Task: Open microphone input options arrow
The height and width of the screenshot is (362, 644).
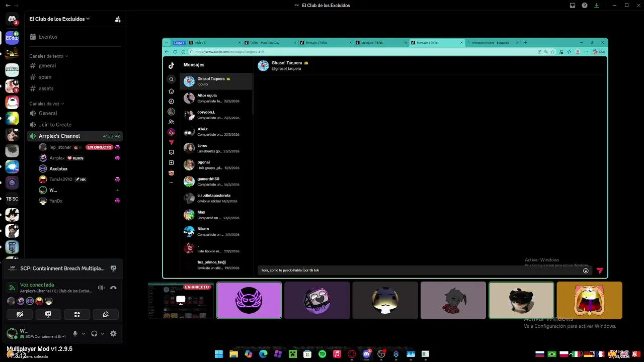Action: point(84,334)
